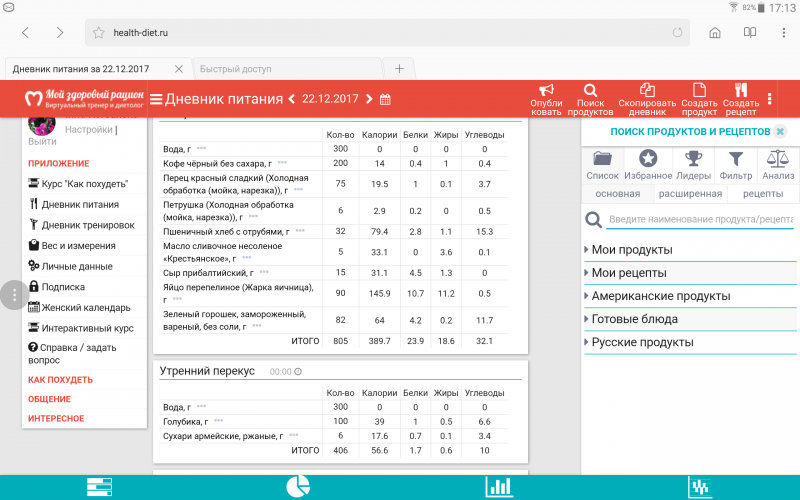
Task: Expand the Мои продукты category
Action: coord(631,250)
